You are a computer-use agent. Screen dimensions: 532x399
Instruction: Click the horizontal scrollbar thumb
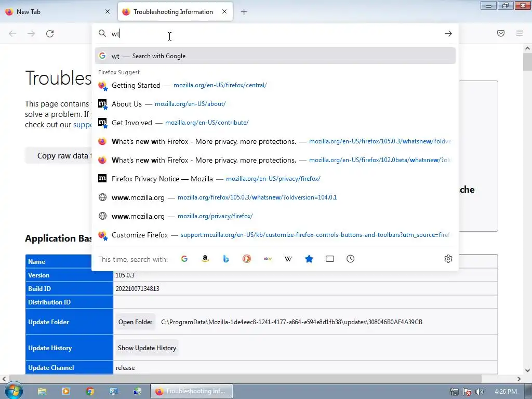(x=245, y=379)
